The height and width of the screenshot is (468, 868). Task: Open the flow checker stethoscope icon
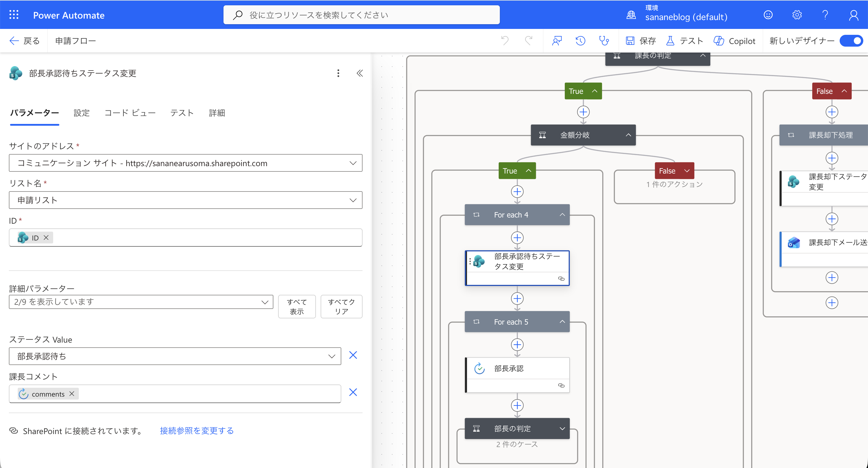pyautogui.click(x=604, y=41)
